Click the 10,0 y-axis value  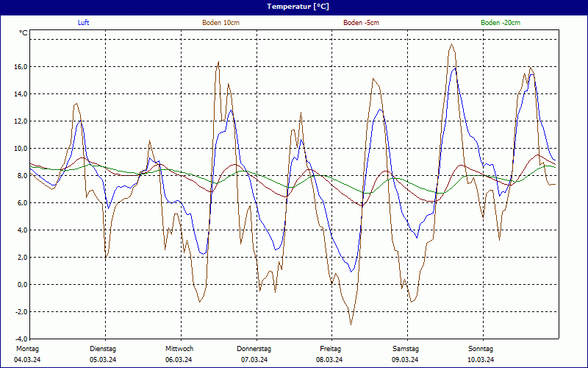(x=21, y=149)
